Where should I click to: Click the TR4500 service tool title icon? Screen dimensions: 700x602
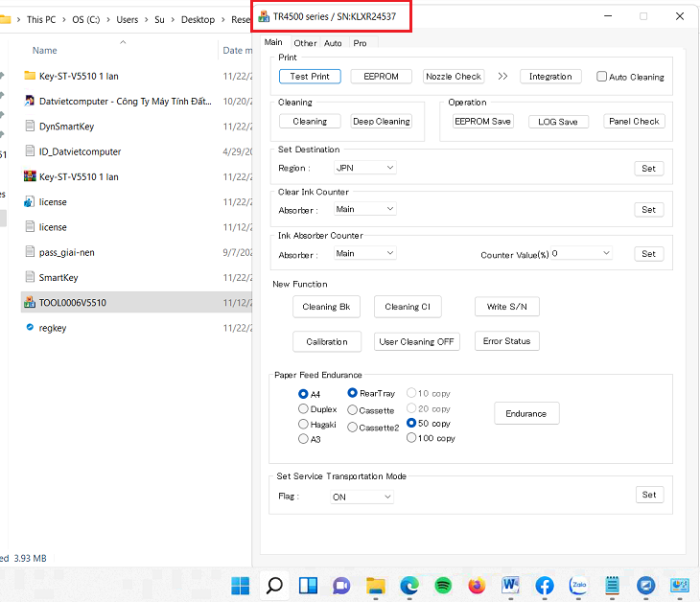pos(264,16)
